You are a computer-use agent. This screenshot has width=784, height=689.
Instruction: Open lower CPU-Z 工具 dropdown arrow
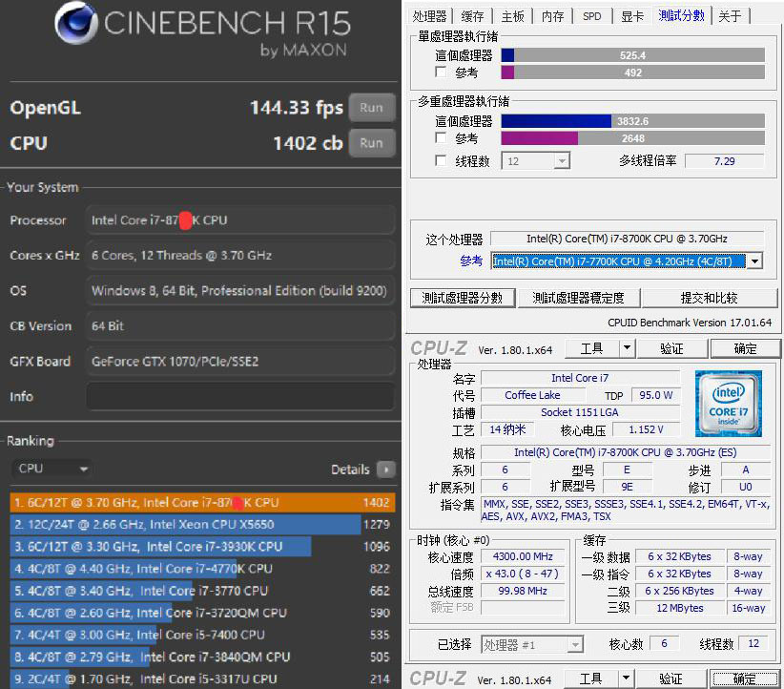[x=626, y=679]
